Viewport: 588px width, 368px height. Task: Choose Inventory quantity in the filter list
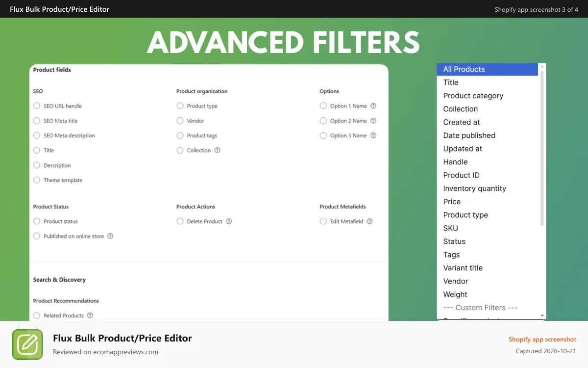[x=488, y=188]
